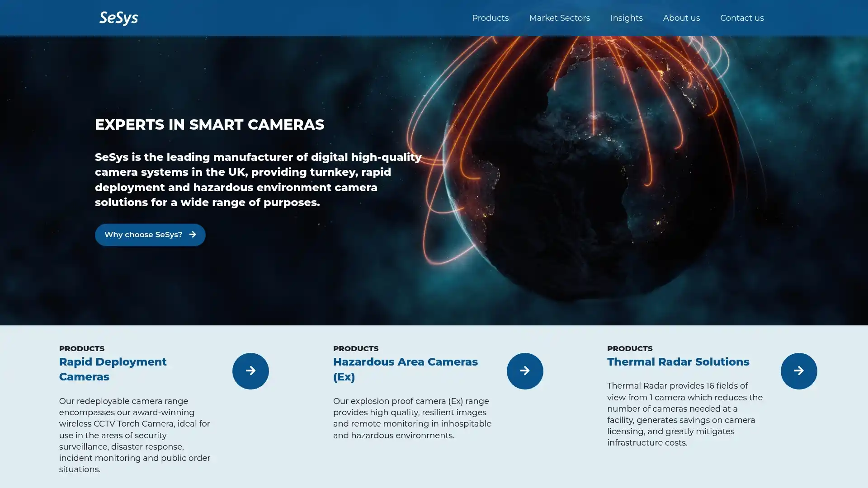Open the Contact us page

pyautogui.click(x=742, y=18)
